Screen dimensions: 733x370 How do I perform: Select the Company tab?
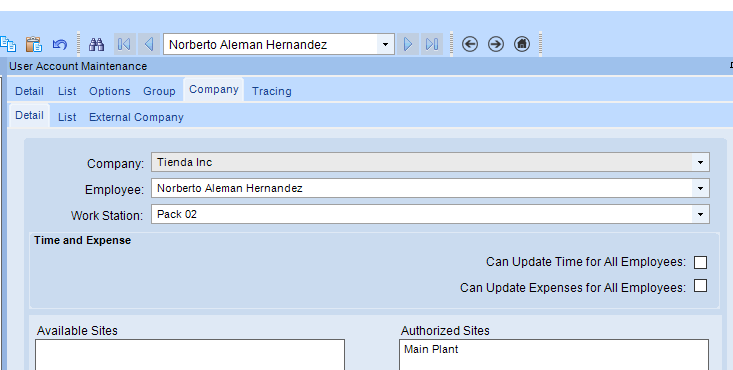[x=214, y=90]
